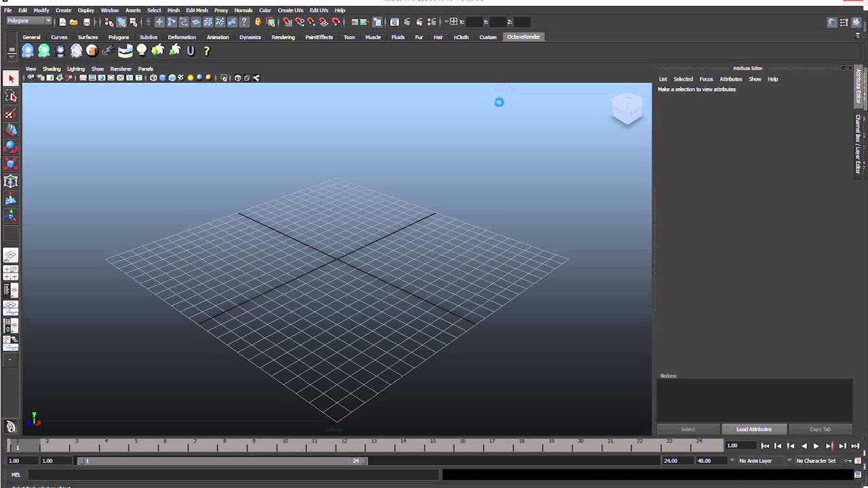Toggle smooth shade all in viewport toolbar
868x488 pixels.
[163, 78]
